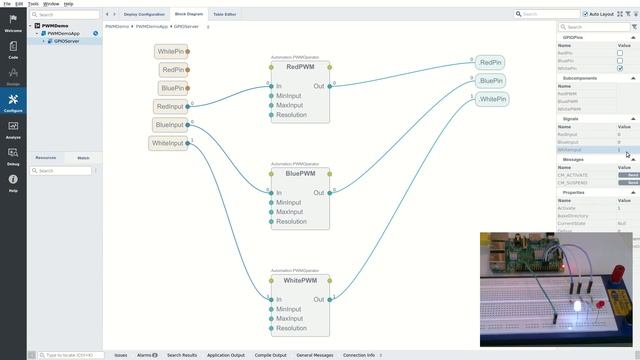Select the RedPWM block title
640x360 pixels.
(300, 67)
